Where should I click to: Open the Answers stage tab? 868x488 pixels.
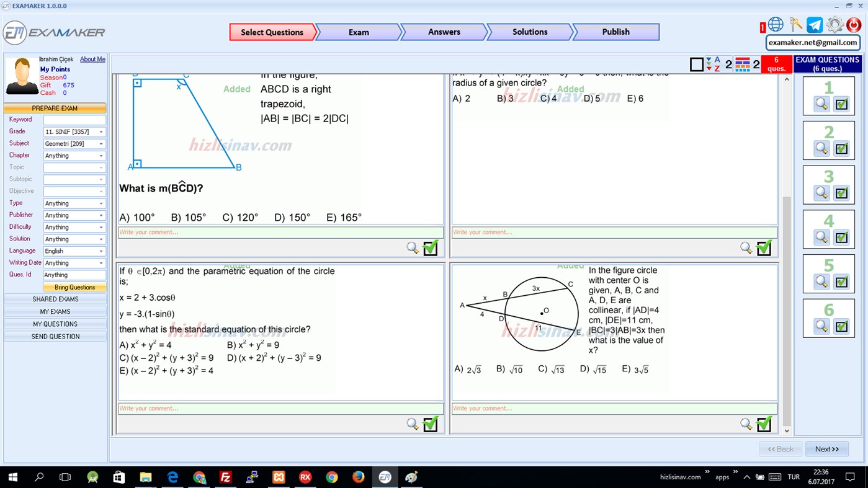tap(444, 32)
